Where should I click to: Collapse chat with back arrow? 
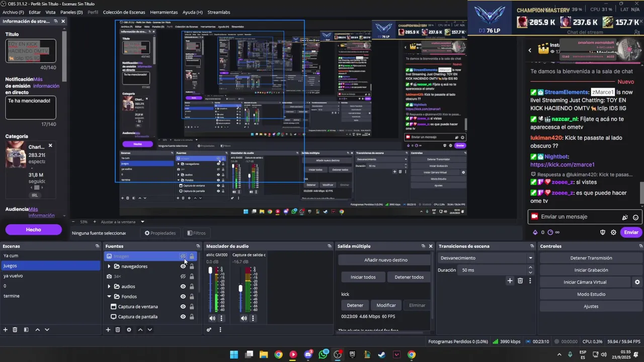[530, 50]
